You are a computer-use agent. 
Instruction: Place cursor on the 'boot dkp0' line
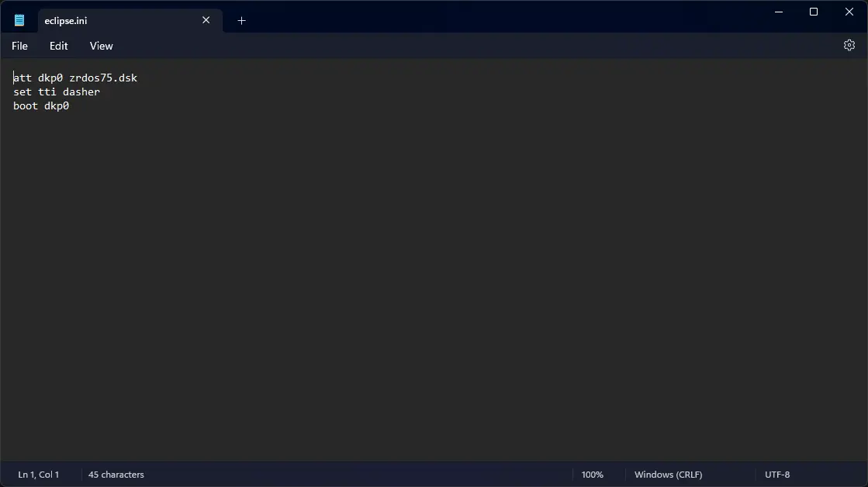pyautogui.click(x=41, y=105)
